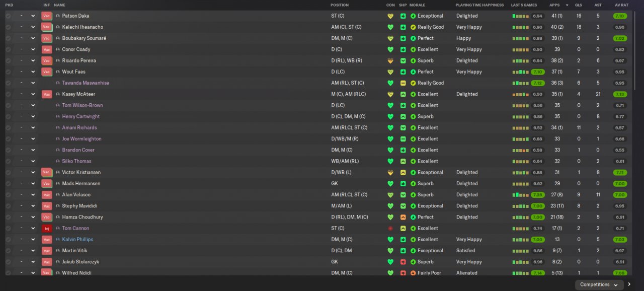Toggle the picked checkbox for Mads Hermansen

[8, 184]
